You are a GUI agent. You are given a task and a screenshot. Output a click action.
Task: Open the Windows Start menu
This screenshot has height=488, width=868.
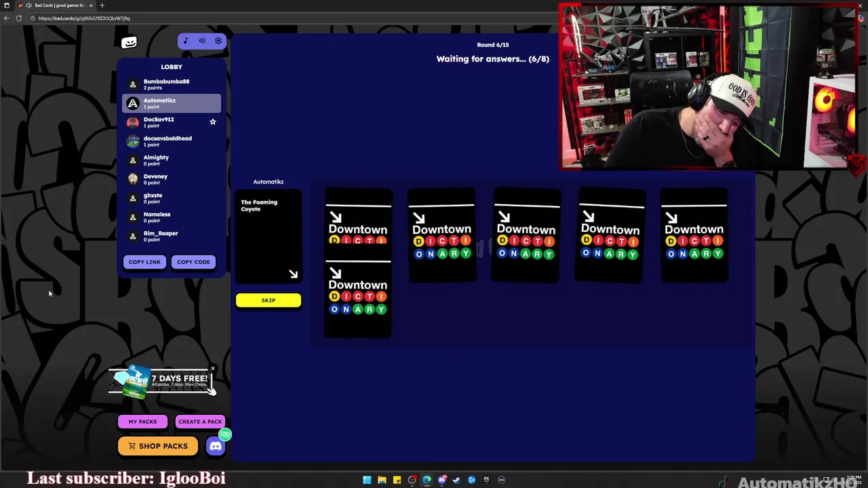(367, 480)
